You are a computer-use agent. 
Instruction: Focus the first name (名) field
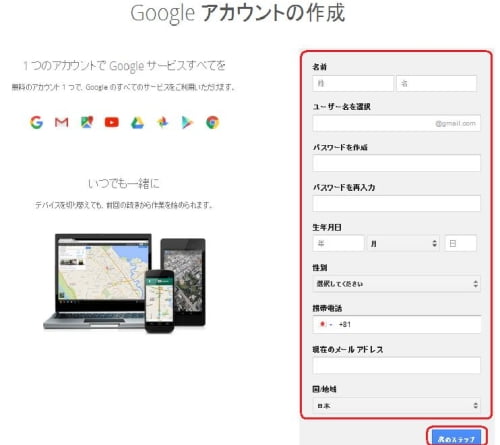coord(436,83)
